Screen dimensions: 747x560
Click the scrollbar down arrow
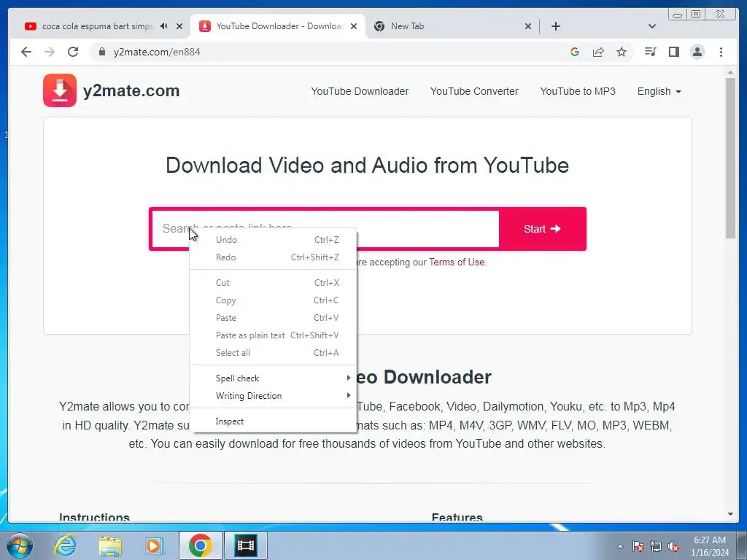730,514
